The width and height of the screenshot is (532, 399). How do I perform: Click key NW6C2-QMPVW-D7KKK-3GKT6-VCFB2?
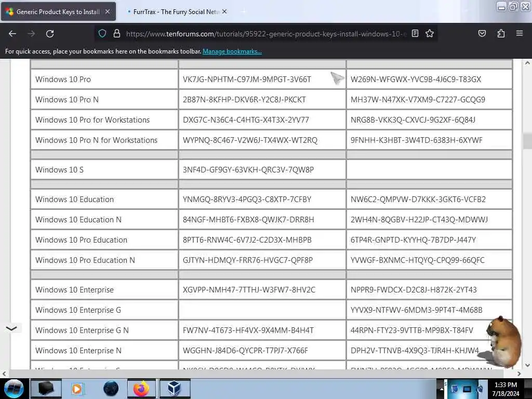418,199
